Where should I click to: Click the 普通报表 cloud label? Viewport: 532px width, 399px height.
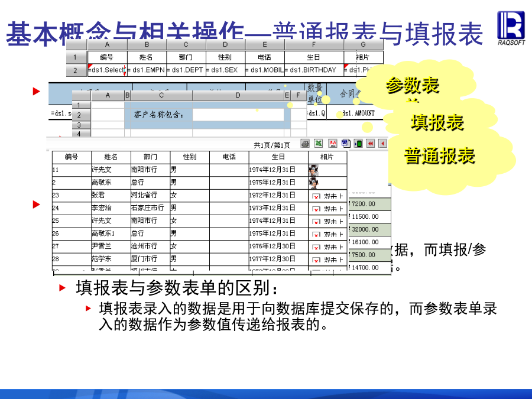point(439,156)
